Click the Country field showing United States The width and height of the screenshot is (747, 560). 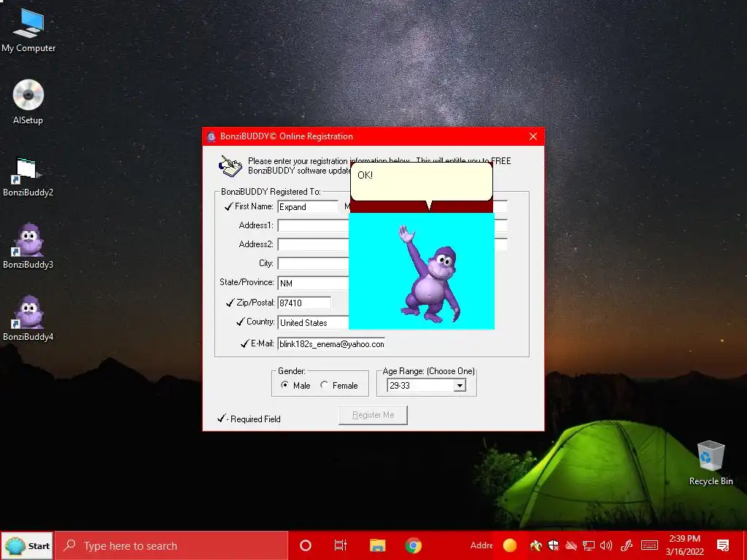click(x=314, y=322)
